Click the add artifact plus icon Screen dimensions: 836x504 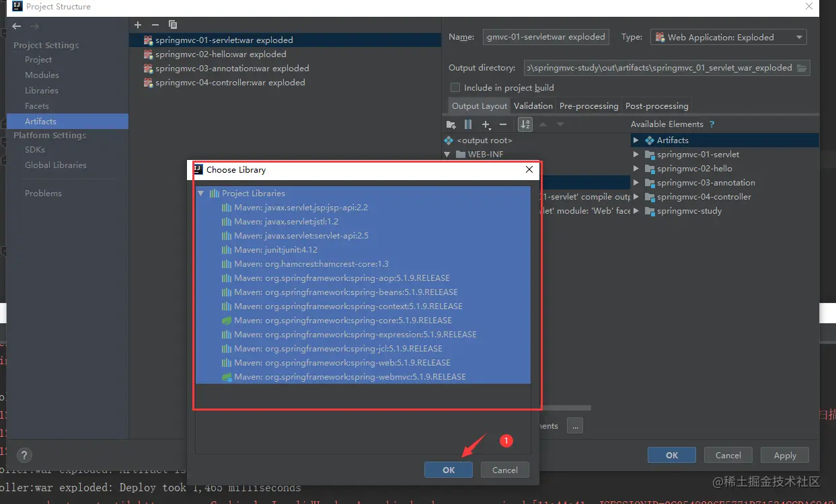coord(138,25)
